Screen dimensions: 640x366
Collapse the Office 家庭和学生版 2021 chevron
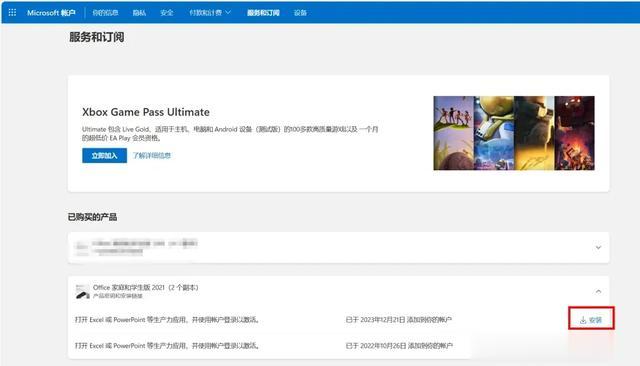click(x=598, y=291)
